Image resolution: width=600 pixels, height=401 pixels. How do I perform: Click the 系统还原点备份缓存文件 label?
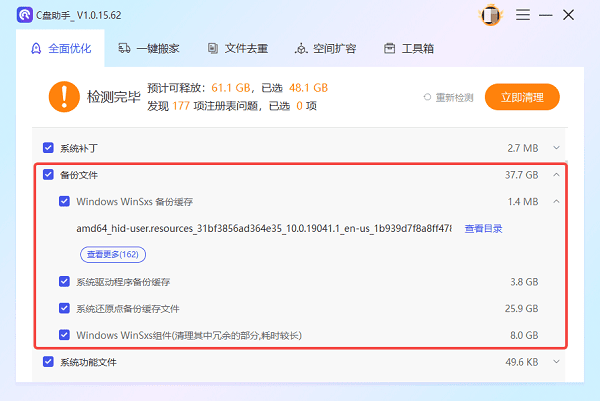[x=128, y=309]
